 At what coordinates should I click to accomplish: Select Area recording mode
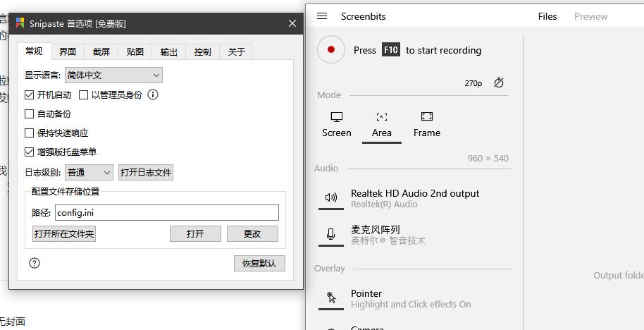point(382,125)
